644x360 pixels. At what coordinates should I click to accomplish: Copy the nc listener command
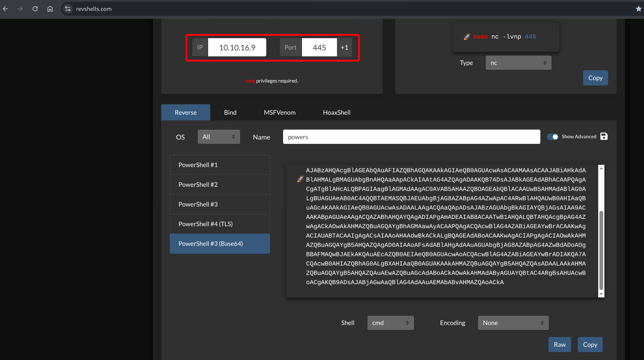(595, 78)
